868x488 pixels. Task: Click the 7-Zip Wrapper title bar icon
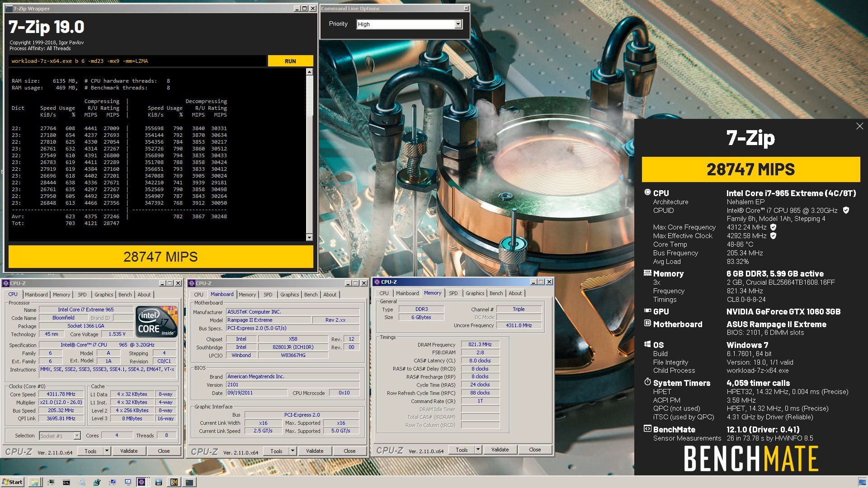[x=9, y=9]
